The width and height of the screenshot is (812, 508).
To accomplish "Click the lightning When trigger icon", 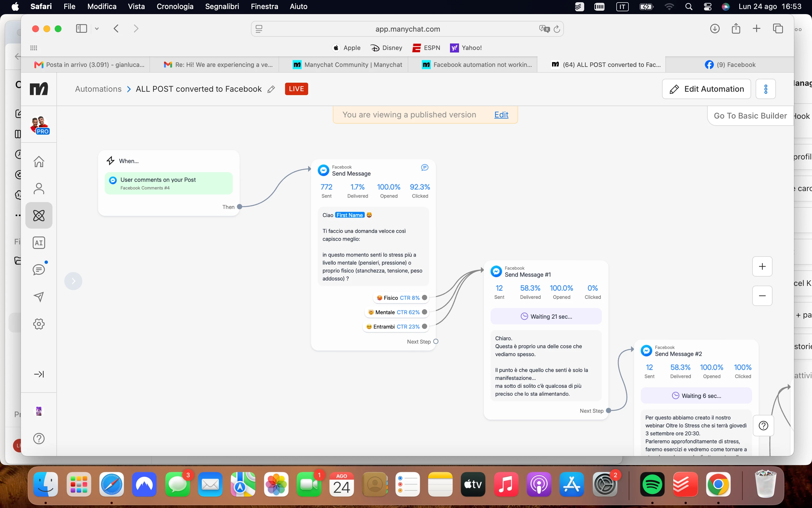I will tap(111, 161).
